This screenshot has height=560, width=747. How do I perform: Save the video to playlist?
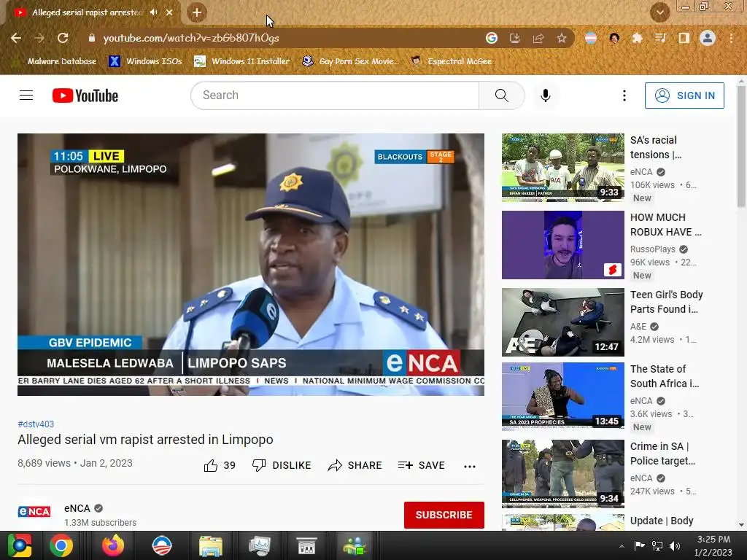(421, 465)
